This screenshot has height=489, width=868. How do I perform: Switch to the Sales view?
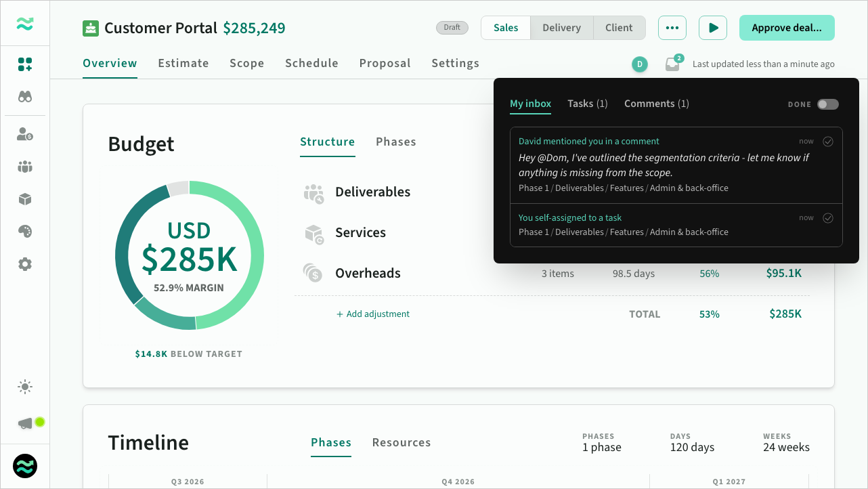(506, 28)
